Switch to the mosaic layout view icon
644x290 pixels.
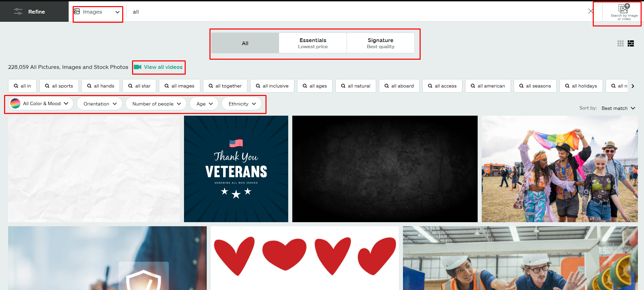pos(630,43)
